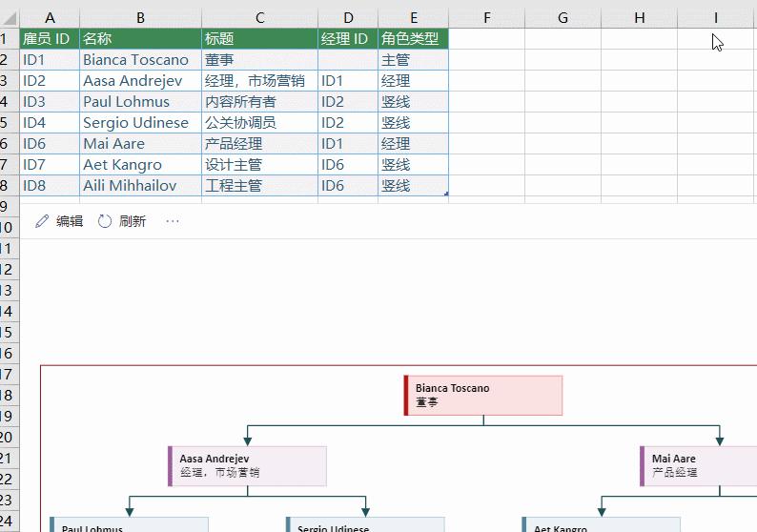
Task: Click the table resize handle at E8 corner
Action: click(x=446, y=194)
